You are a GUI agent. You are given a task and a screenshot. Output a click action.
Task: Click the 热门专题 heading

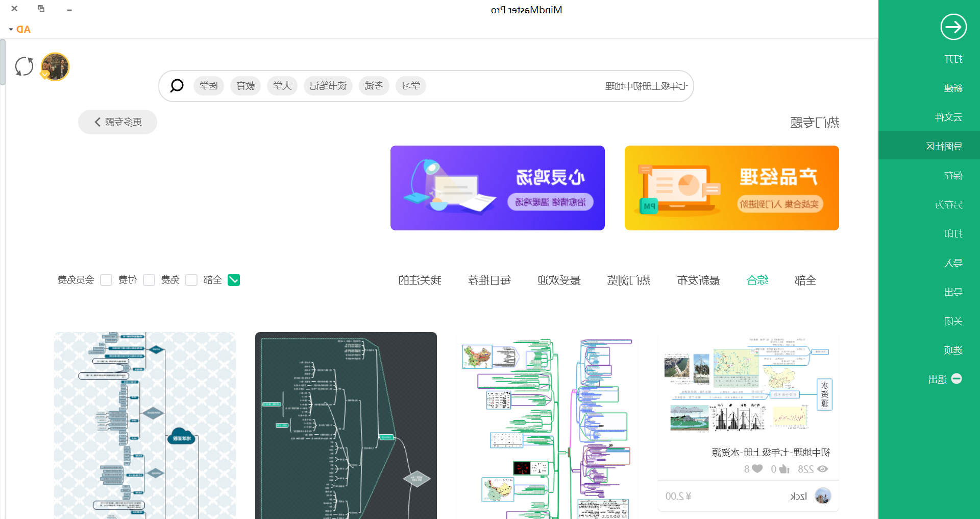tap(815, 122)
